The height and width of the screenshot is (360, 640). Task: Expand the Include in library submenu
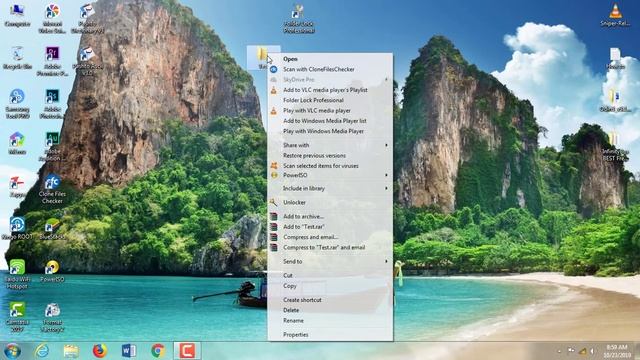(x=330, y=189)
